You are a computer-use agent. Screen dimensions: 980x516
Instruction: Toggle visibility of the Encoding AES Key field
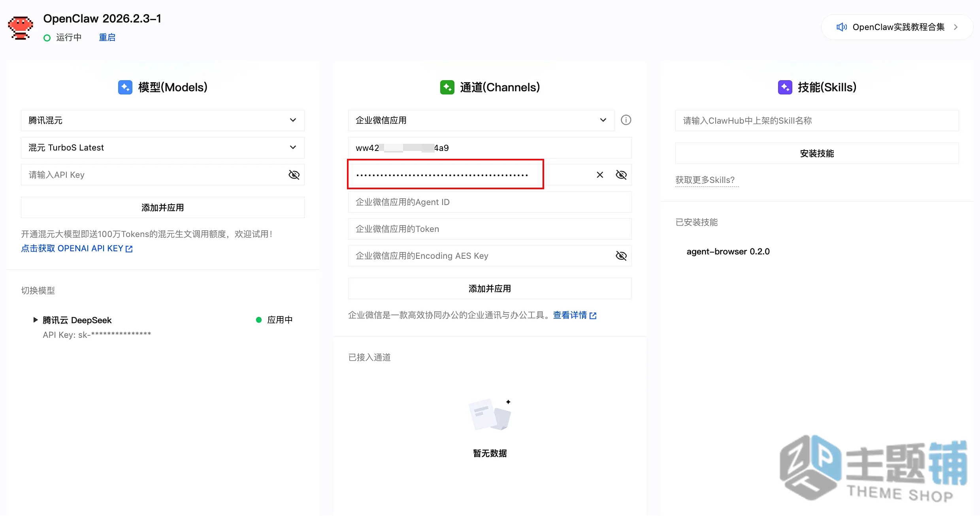coord(621,256)
